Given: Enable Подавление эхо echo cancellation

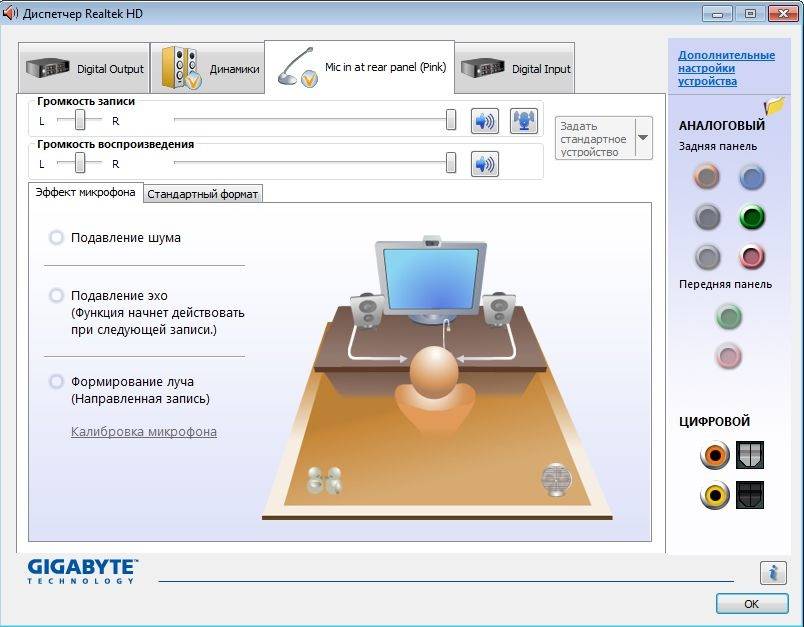Looking at the screenshot, I should 57,296.
